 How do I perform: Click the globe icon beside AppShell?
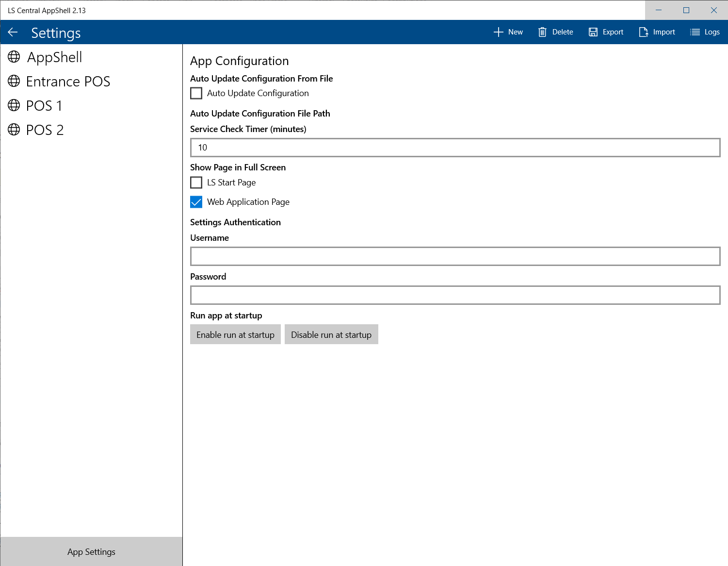(14, 57)
